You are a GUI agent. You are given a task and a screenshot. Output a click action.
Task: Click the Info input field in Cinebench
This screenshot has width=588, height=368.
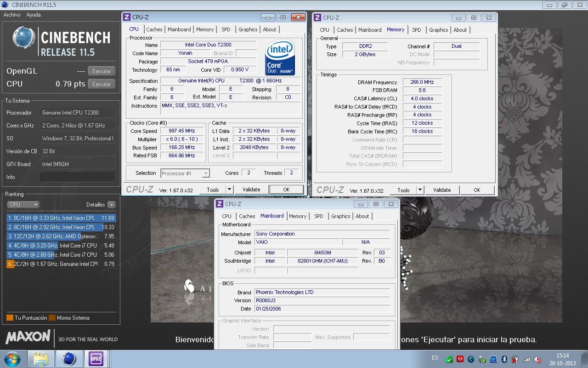(78, 177)
